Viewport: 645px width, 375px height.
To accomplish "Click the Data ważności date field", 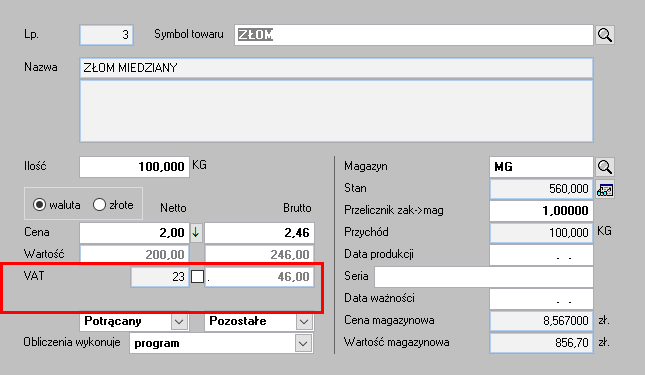I will click(541, 299).
